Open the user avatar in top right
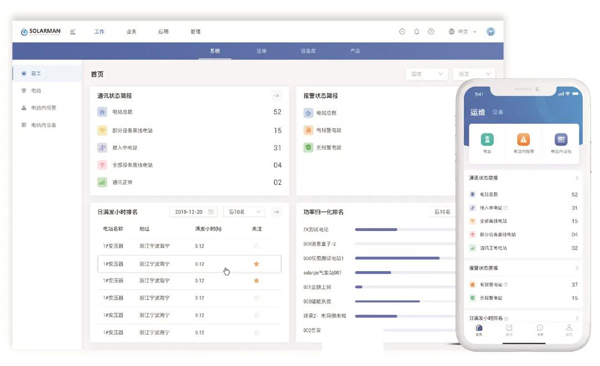The image size is (600, 366). (491, 31)
